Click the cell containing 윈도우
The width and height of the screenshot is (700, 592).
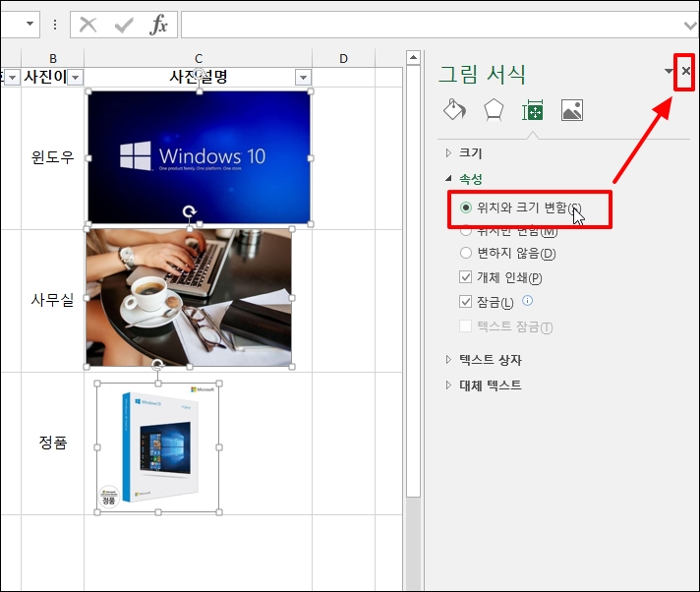tap(53, 158)
